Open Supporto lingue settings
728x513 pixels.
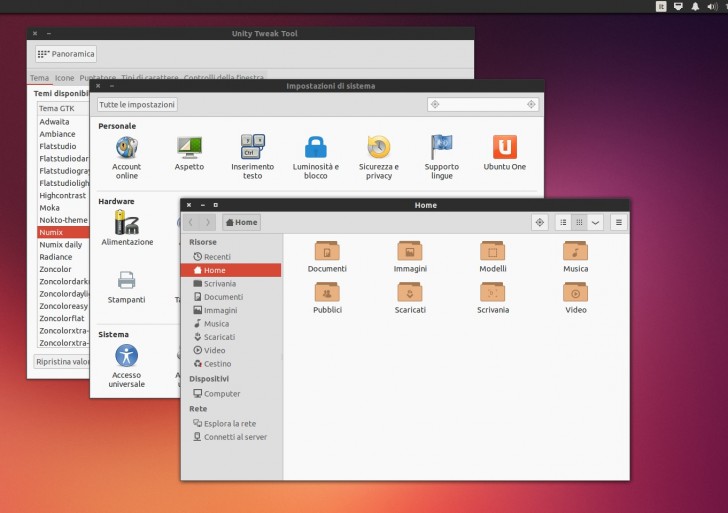click(x=442, y=148)
